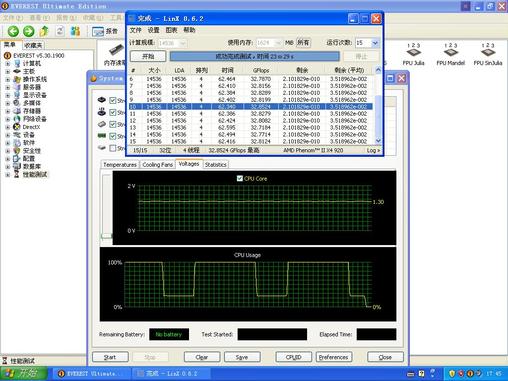Click the Start button in stability test
Viewport: 508px width, 381px height.
[110, 357]
